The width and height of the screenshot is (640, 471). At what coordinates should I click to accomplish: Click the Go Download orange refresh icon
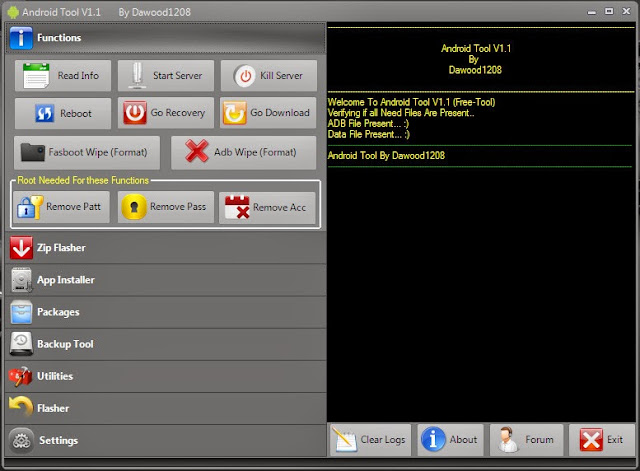click(x=235, y=113)
